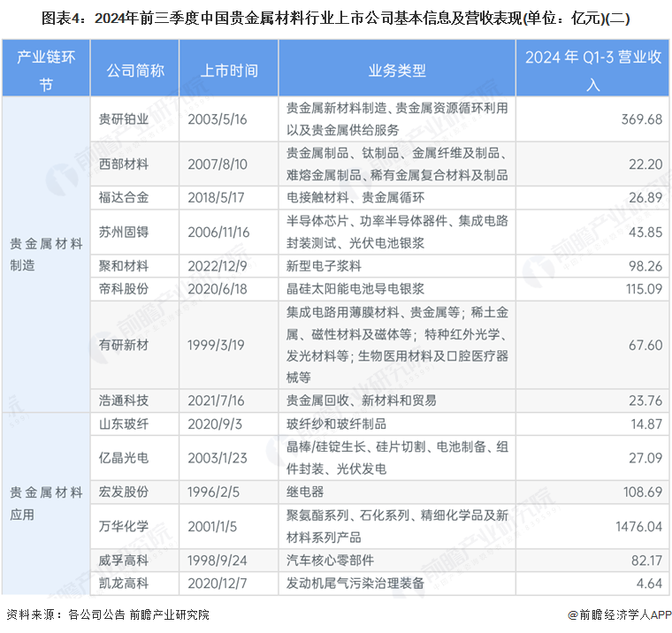The image size is (672, 633).
Task: Click revenue value '27.09'
Action: pyautogui.click(x=645, y=458)
